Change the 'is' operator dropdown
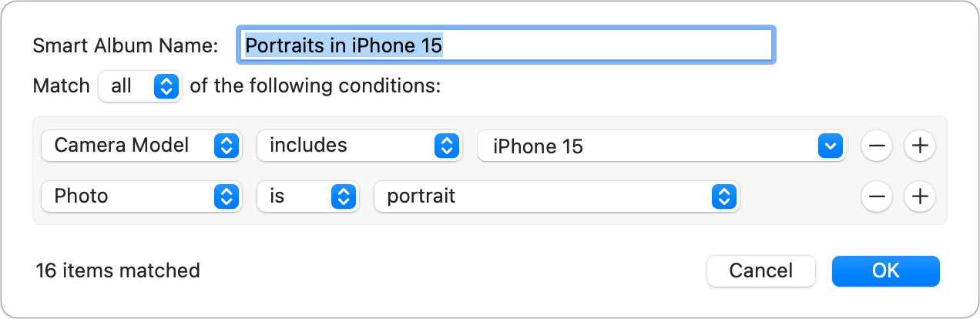Image resolution: width=980 pixels, height=319 pixels. click(308, 196)
